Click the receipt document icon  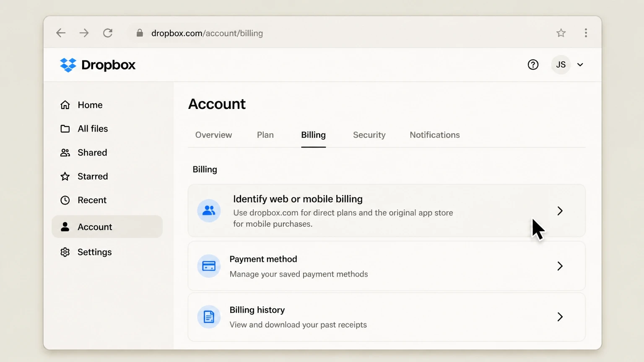tap(209, 317)
